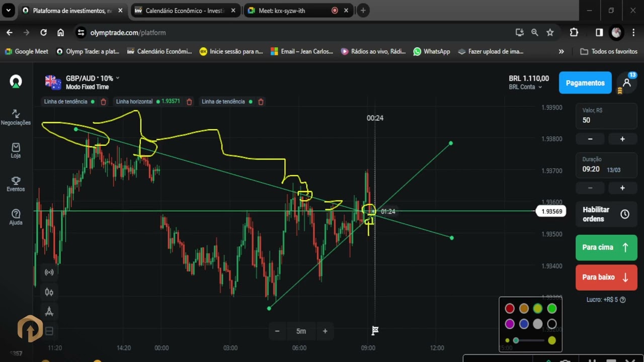Open the Negociações sidebar panel
The image size is (644, 362).
pos(16,118)
